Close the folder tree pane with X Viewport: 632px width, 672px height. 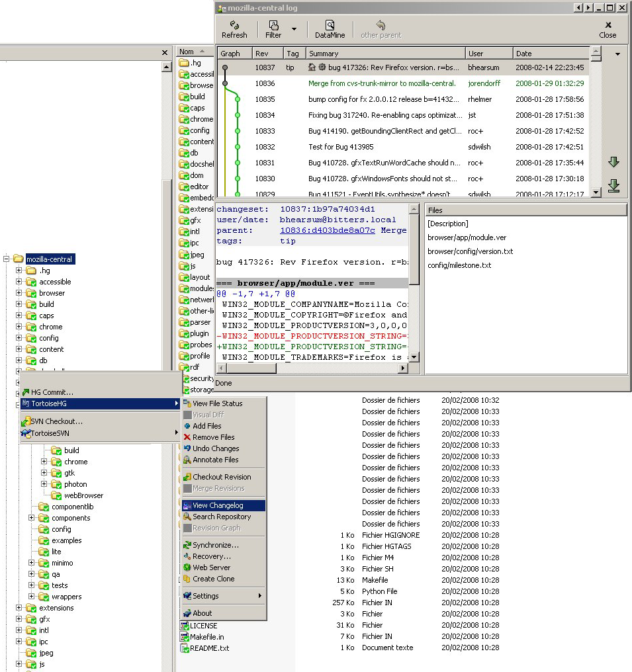165,53
